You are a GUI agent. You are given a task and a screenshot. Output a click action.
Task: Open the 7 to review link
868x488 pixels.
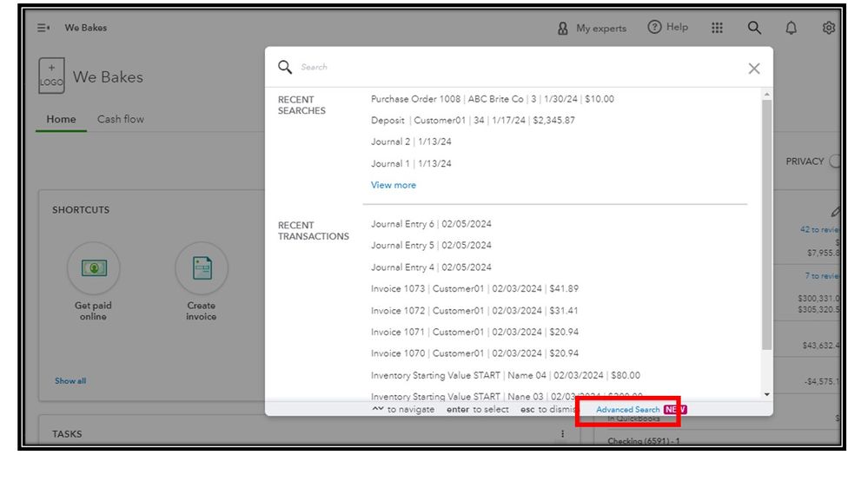(822, 275)
